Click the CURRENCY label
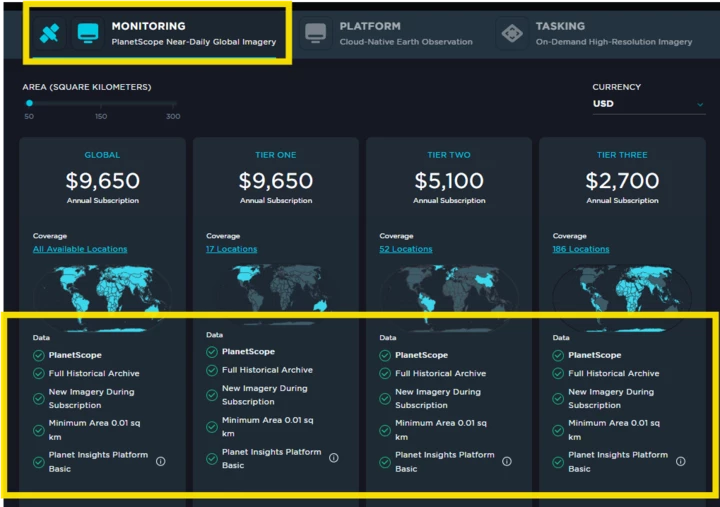Image resolution: width=720 pixels, height=507 pixels. point(616,87)
